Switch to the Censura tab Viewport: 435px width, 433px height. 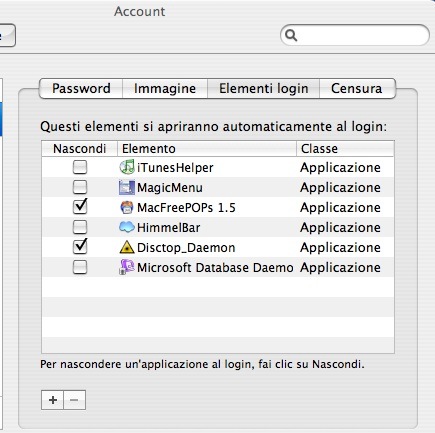point(357,88)
